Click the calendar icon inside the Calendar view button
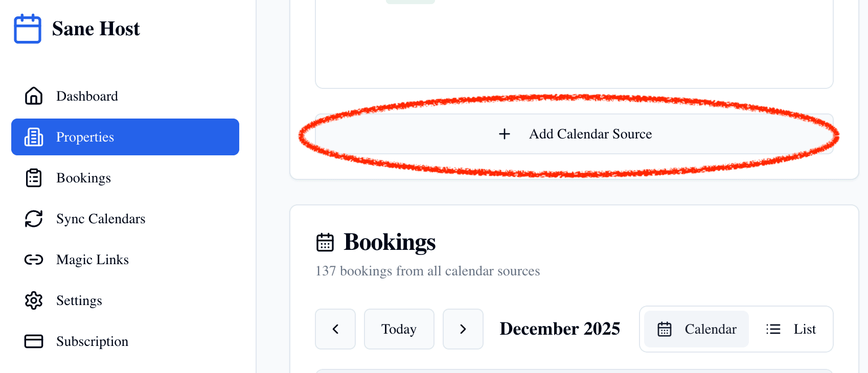Screen dimensions: 868x373 click(664, 329)
